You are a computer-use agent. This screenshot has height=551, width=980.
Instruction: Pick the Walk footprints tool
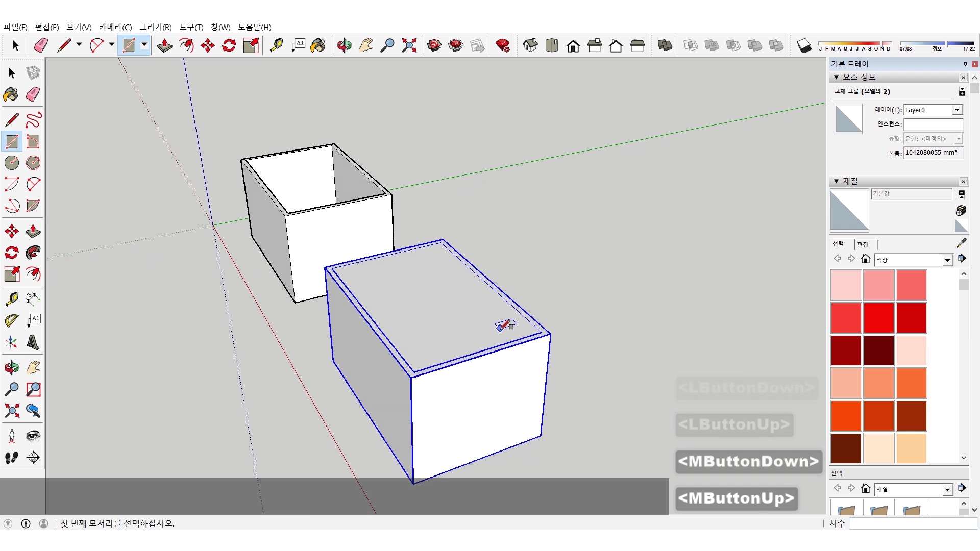click(x=12, y=458)
